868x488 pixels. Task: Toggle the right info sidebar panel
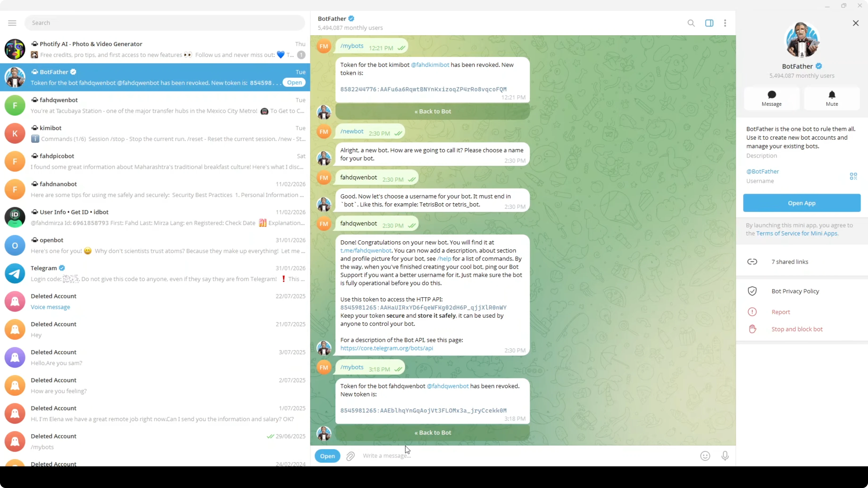pos(709,23)
